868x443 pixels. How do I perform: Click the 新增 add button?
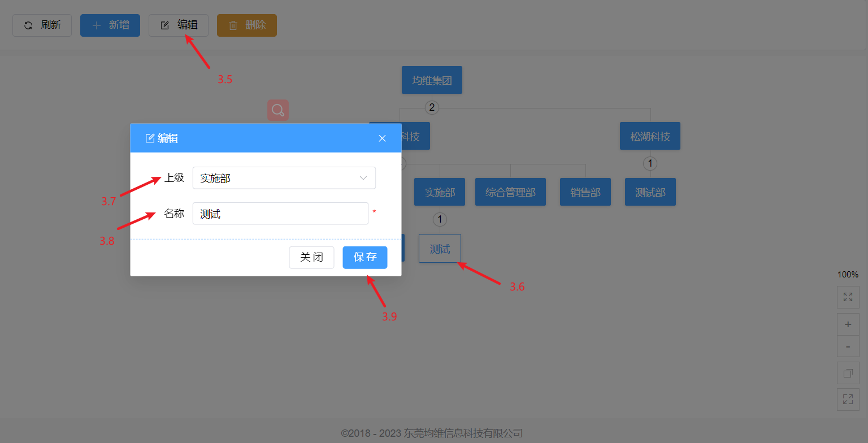tap(110, 25)
